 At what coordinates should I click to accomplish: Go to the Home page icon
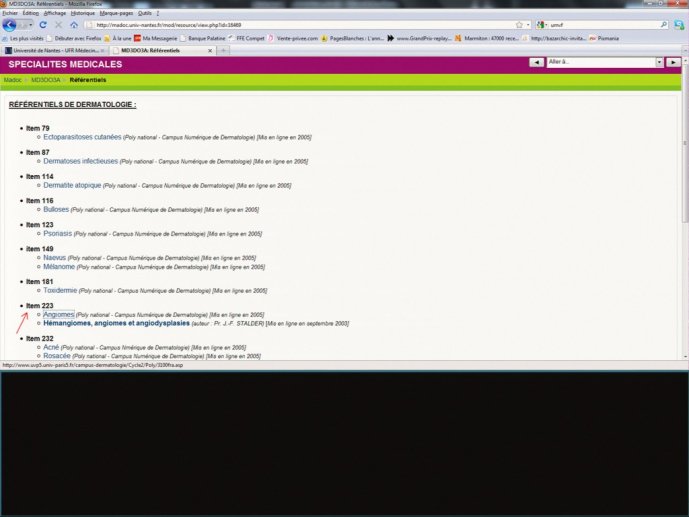click(x=74, y=25)
